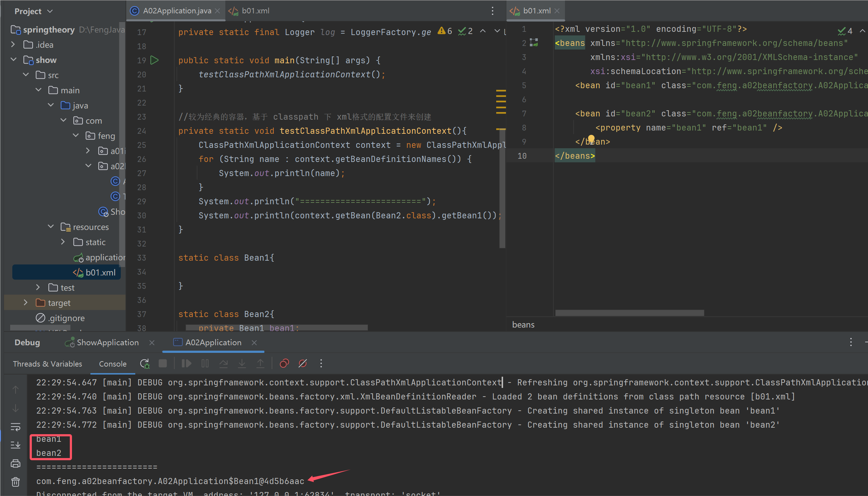This screenshot has width=868, height=496.
Task: Toggle Mute Breakpoints
Action: click(303, 364)
